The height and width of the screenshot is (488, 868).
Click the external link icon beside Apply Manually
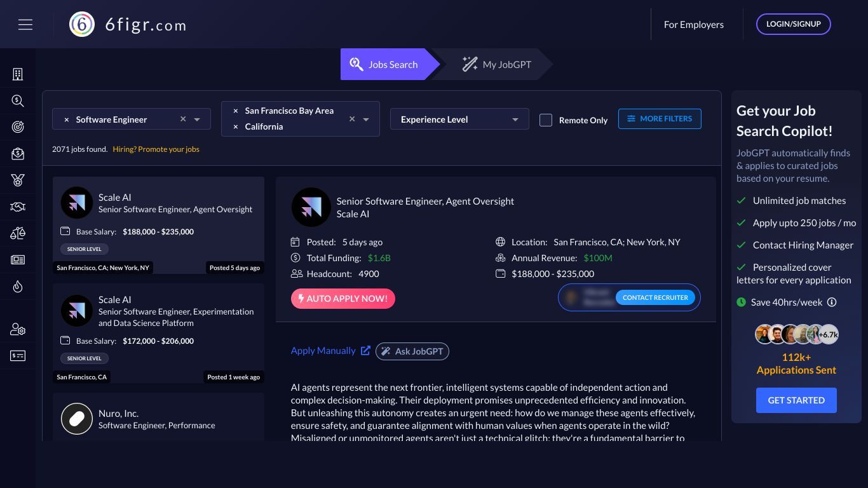(x=365, y=350)
